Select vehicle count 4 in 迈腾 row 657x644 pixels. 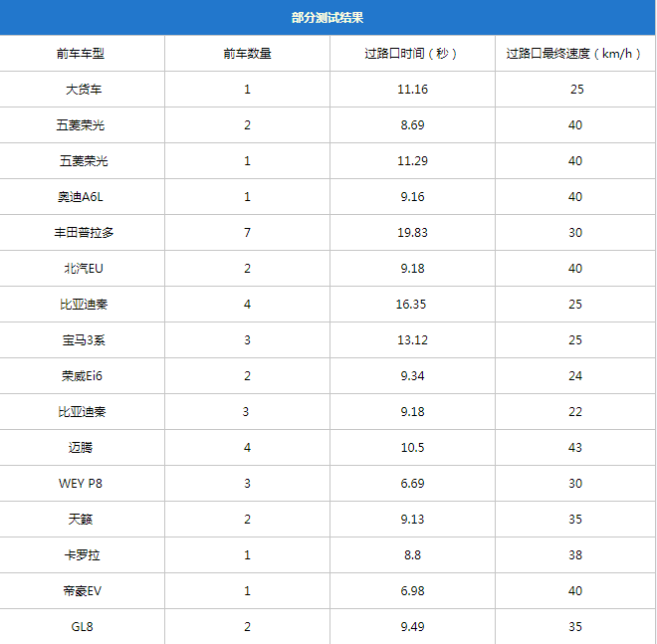coord(247,448)
